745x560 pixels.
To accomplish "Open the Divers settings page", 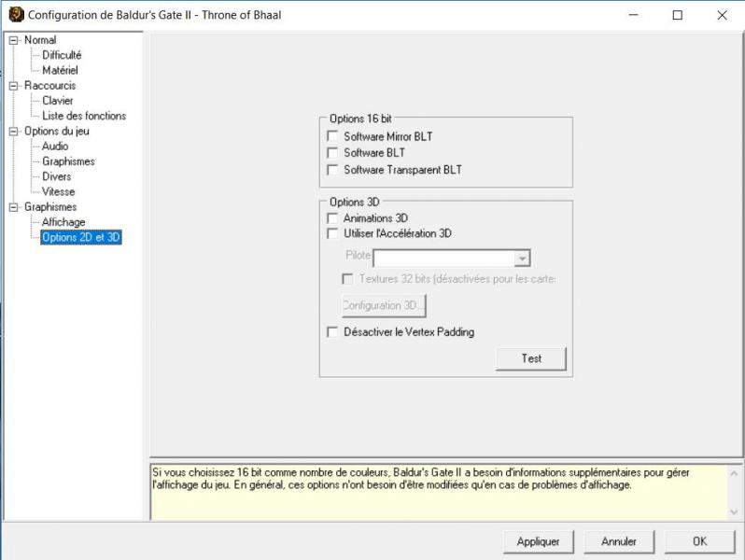I will pos(57,176).
